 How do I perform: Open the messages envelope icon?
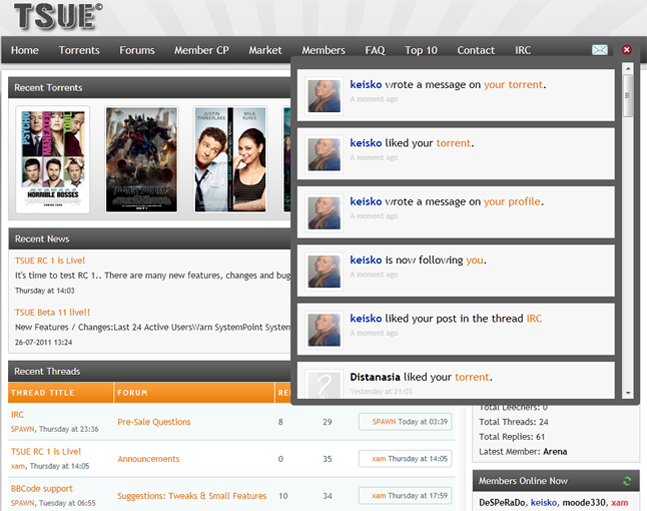pos(600,50)
